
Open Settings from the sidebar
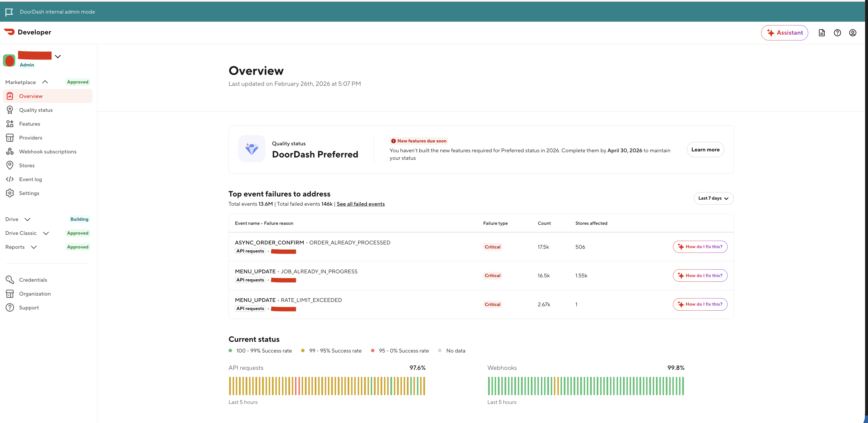(29, 193)
